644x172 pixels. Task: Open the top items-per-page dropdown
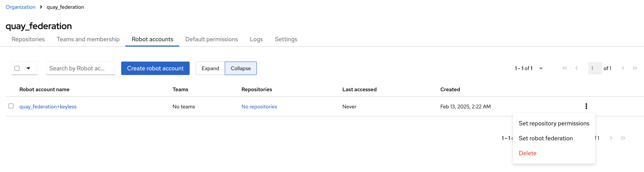click(541, 68)
